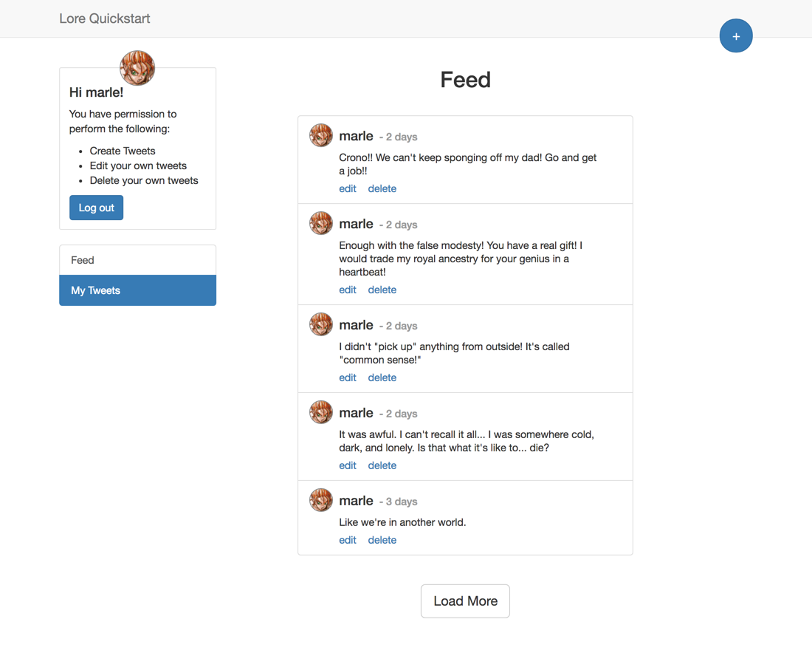This screenshot has height=670, width=812.
Task: Edit the 'Like we're in another world' tweet
Action: [348, 540]
